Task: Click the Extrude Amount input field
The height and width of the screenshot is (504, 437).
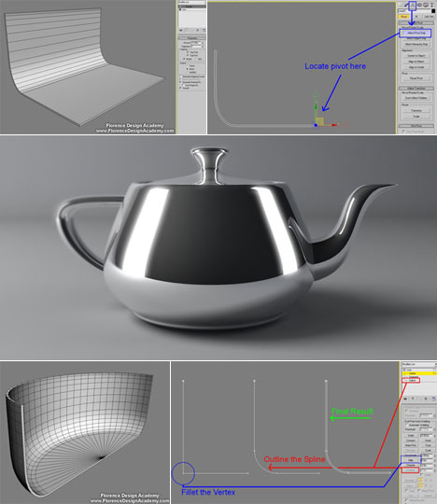Action: tap(196, 43)
